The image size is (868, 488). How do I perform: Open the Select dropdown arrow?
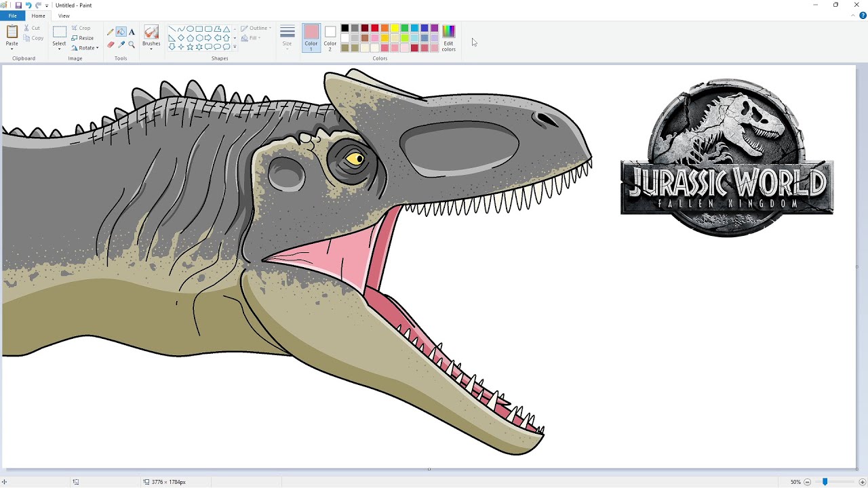pos(60,49)
